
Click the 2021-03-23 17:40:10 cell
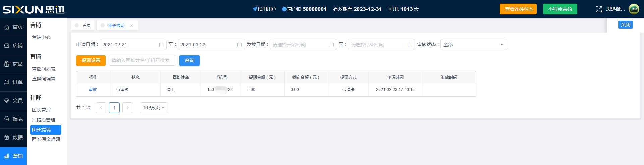tap(395, 90)
